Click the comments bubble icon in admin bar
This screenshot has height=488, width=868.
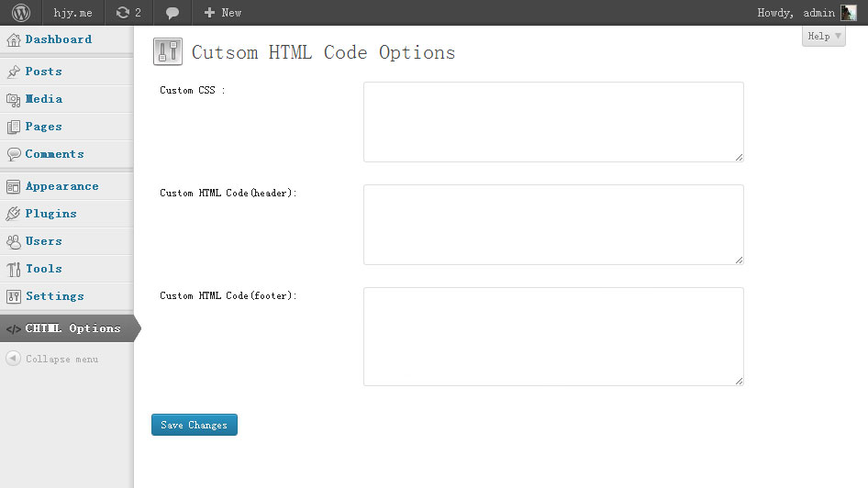tap(172, 13)
